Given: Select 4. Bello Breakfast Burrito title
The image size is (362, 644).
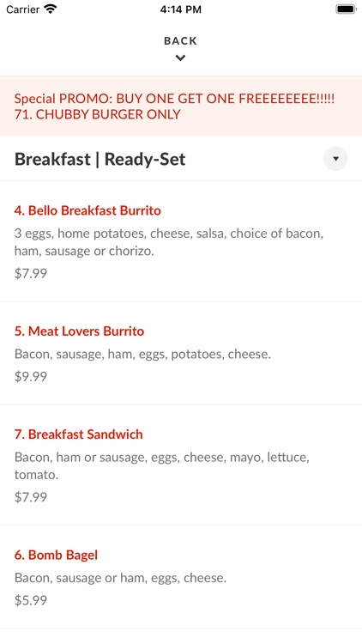Looking at the screenshot, I should click(x=87, y=210).
